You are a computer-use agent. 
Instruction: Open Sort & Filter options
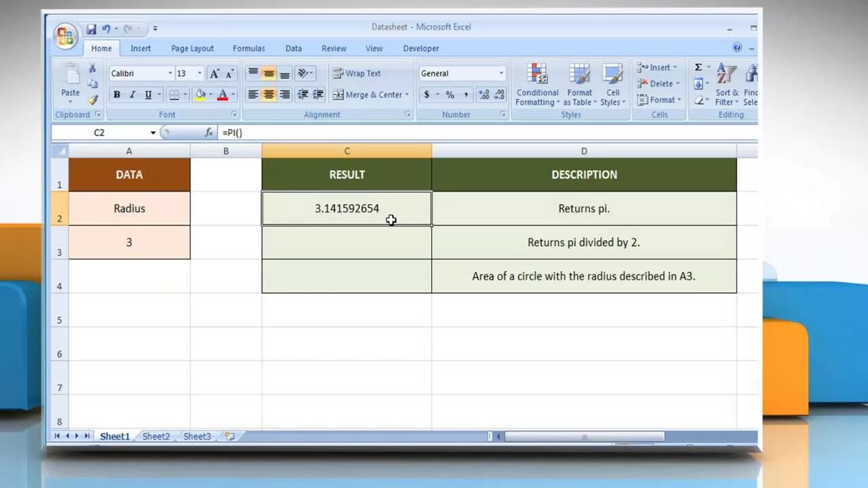[727, 85]
